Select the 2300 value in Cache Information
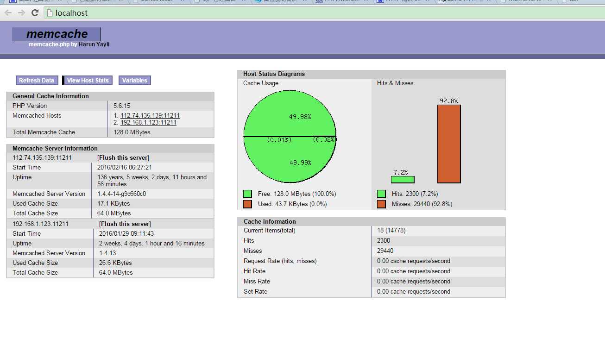This screenshot has width=605, height=364. 384,240
